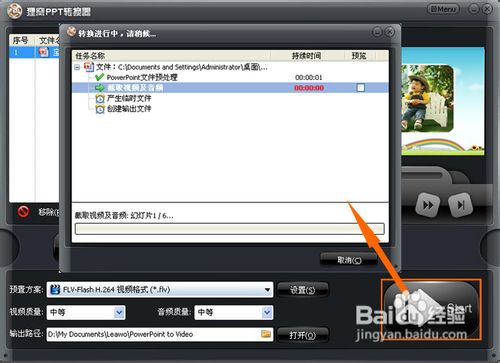The image size is (500, 363).
Task: Click the conversion progress bar
Action: point(230,229)
